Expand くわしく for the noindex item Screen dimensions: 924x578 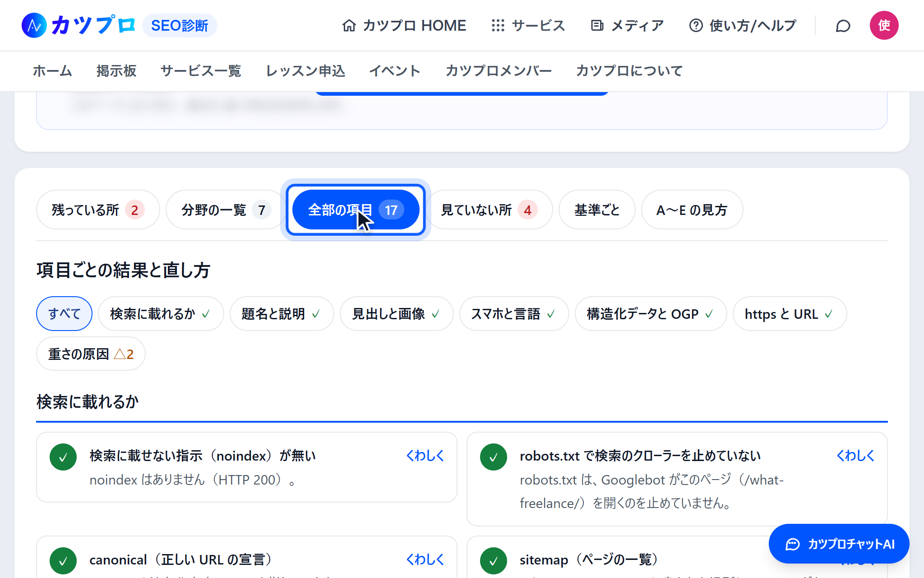(x=425, y=456)
